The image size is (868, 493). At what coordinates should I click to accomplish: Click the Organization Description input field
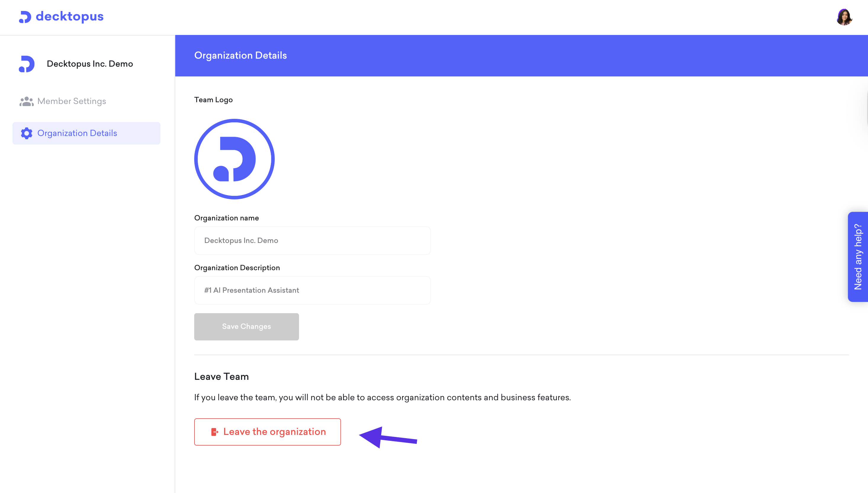(312, 290)
